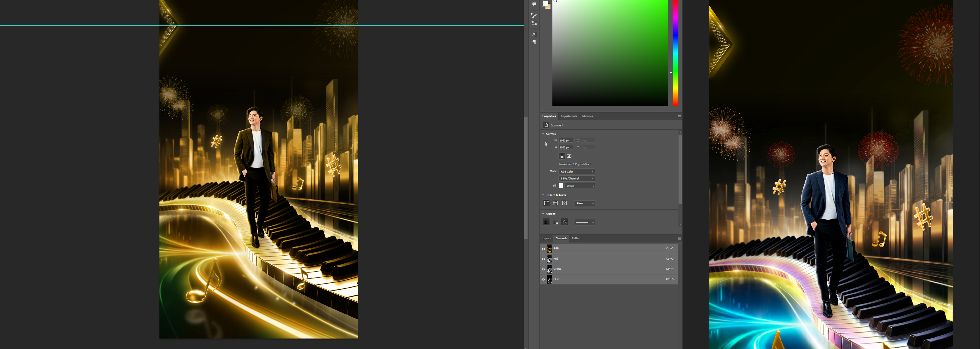Open the 8 Bits/Channel dropdown
980x349 pixels.
577,179
